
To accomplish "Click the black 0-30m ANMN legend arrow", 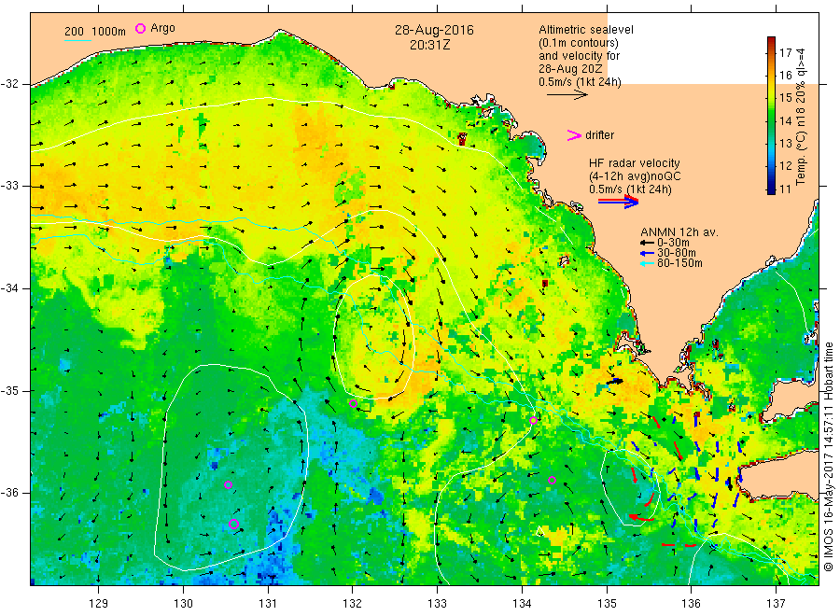I will click(647, 244).
